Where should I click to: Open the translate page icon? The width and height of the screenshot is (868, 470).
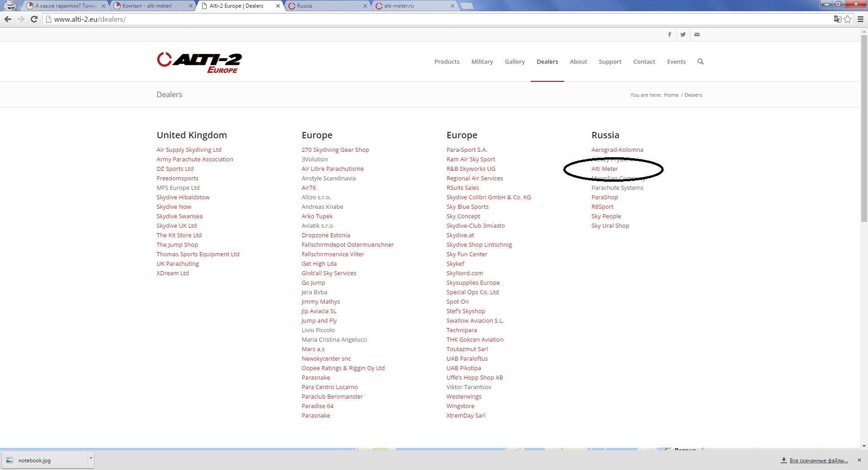click(x=837, y=19)
